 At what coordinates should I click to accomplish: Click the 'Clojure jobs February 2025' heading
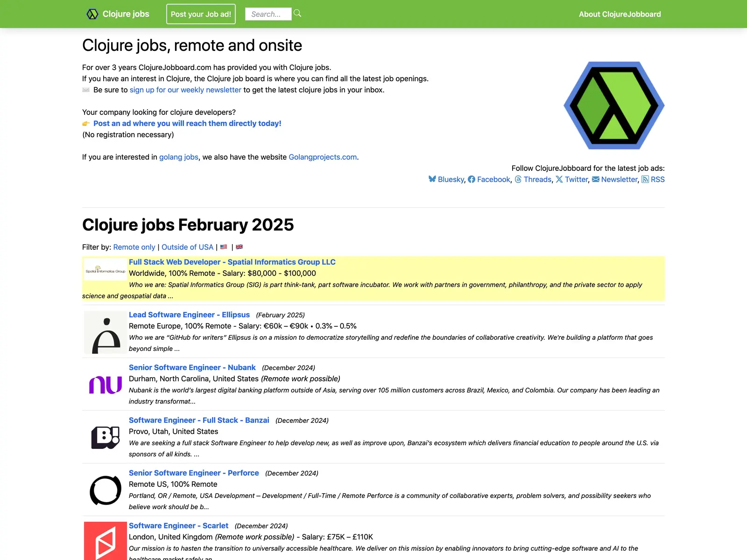[x=188, y=225]
